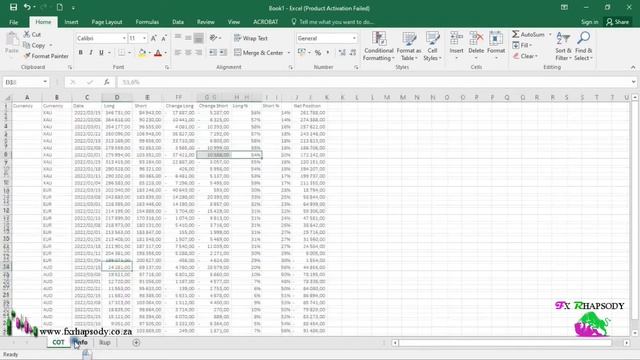The height and width of the screenshot is (360, 640).
Task: Click in the Tell me what you want box
Action: 333,22
